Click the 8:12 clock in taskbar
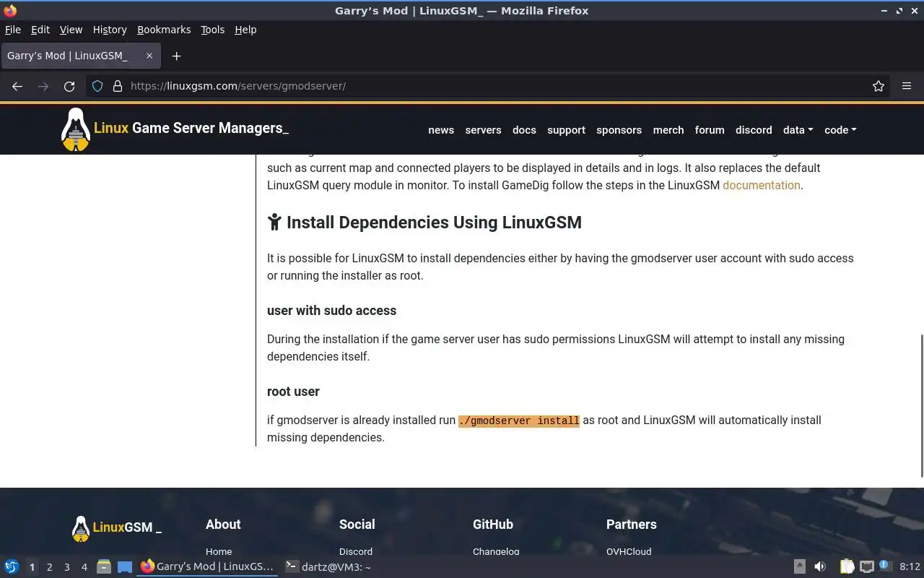The image size is (924, 578). [x=910, y=567]
